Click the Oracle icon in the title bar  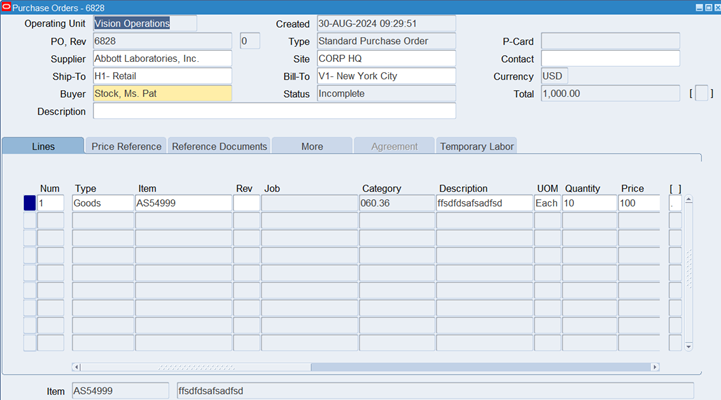pos(6,7)
